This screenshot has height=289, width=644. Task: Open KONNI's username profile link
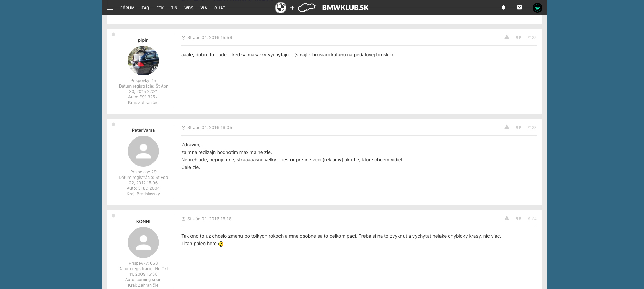tap(143, 222)
